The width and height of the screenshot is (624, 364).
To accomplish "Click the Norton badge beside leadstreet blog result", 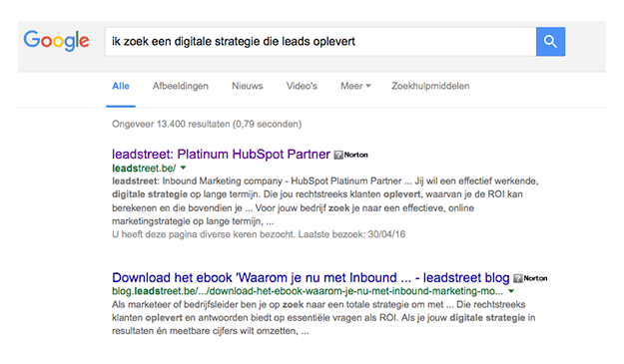I will click(530, 278).
